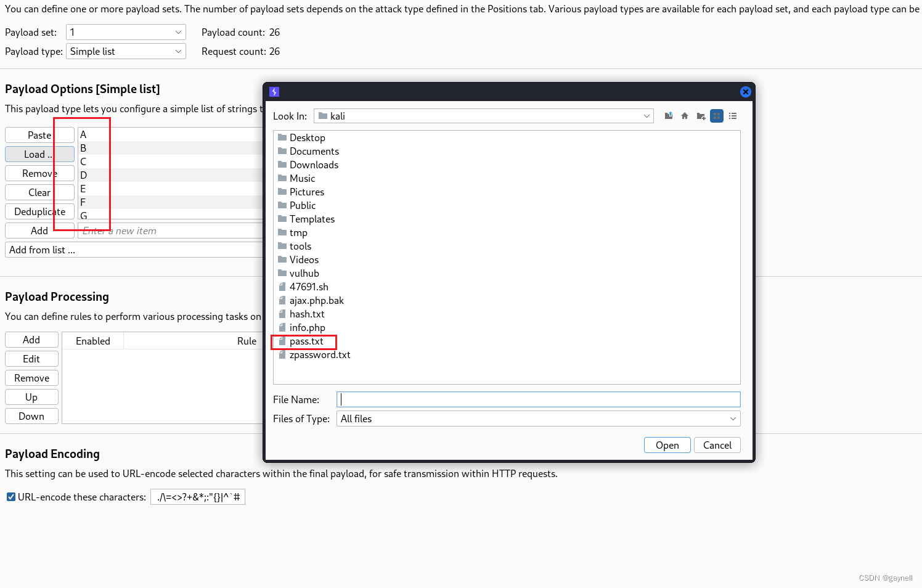Jump to home directory icon

tap(685, 116)
